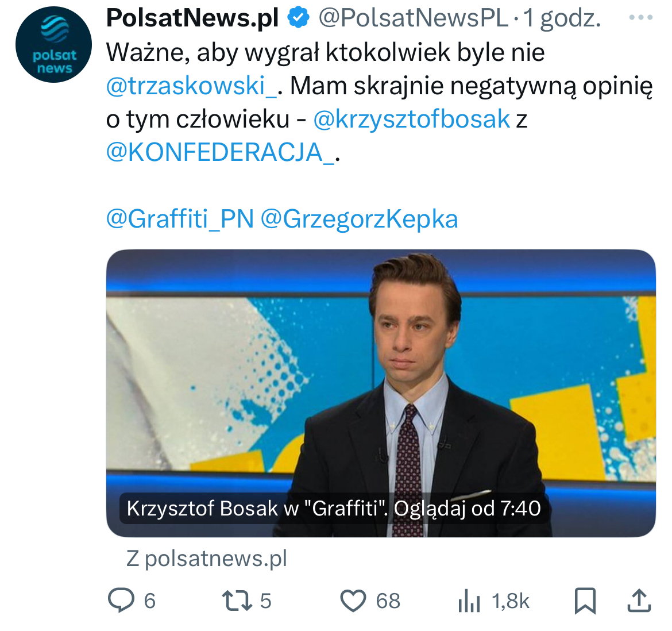672x631 pixels.
Task: Click the "1 godz." timestamp
Action: 562,18
